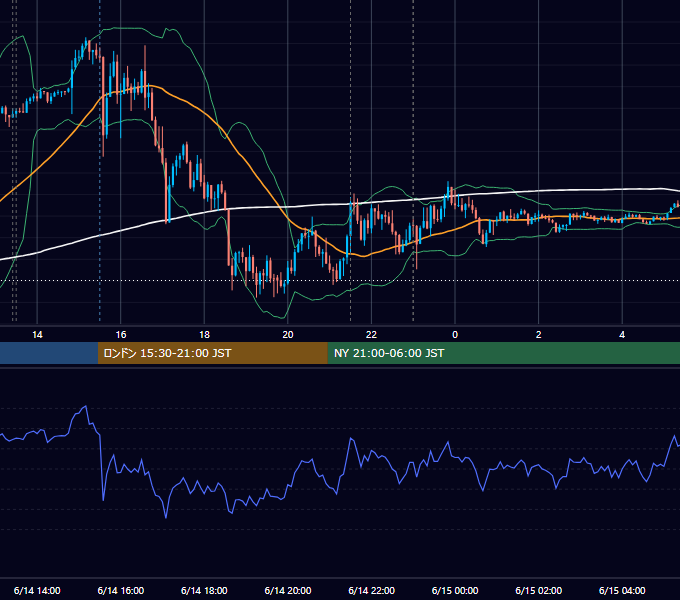Click the 4 hour label on price chart axis

point(622,335)
